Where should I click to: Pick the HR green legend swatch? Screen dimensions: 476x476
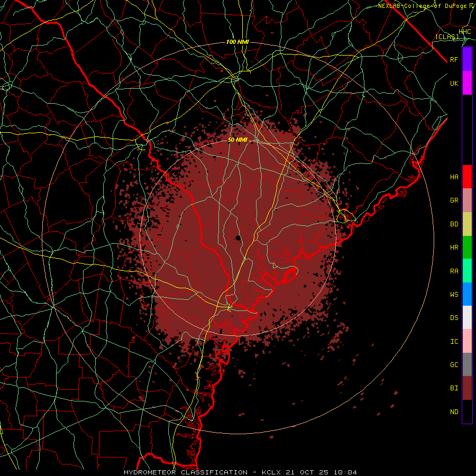click(467, 248)
